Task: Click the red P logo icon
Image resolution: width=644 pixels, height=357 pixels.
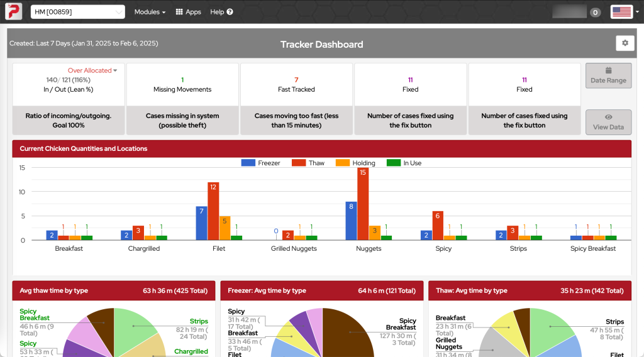Action: click(x=14, y=11)
